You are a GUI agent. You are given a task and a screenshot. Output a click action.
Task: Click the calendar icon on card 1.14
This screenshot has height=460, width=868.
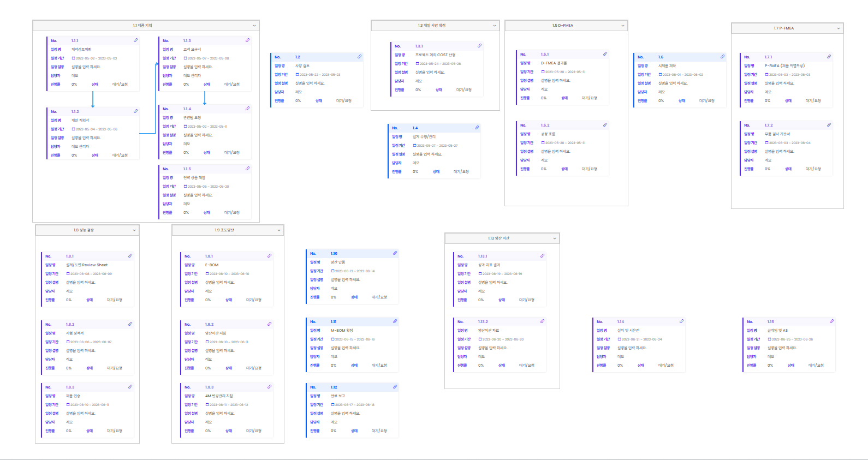(619, 339)
